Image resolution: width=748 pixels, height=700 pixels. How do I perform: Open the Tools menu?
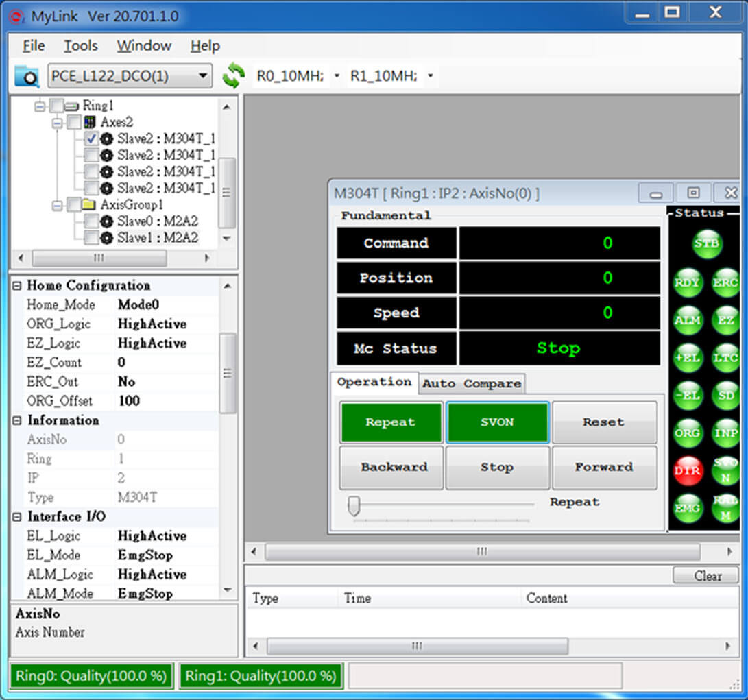coord(81,46)
